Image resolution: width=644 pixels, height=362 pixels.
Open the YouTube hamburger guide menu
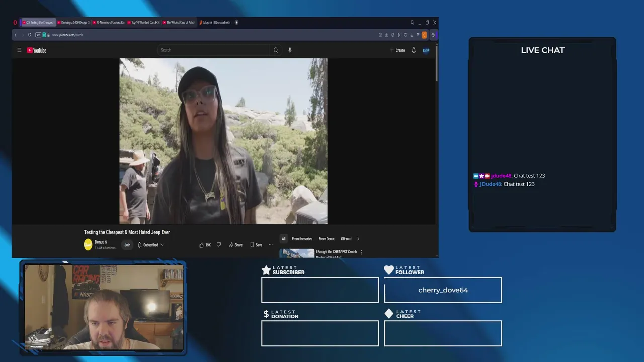point(19,50)
